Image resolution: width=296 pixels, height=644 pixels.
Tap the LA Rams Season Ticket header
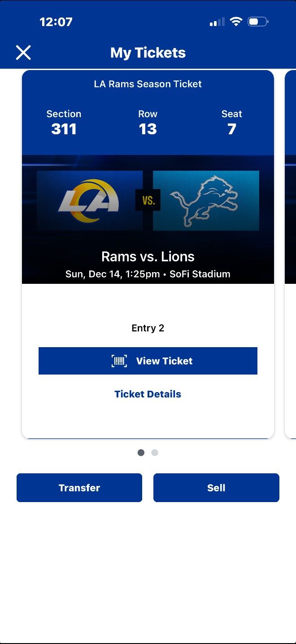[148, 84]
